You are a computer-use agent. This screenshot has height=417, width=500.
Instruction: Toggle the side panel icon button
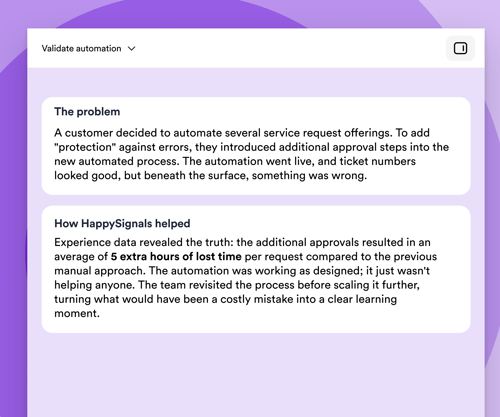coord(460,48)
